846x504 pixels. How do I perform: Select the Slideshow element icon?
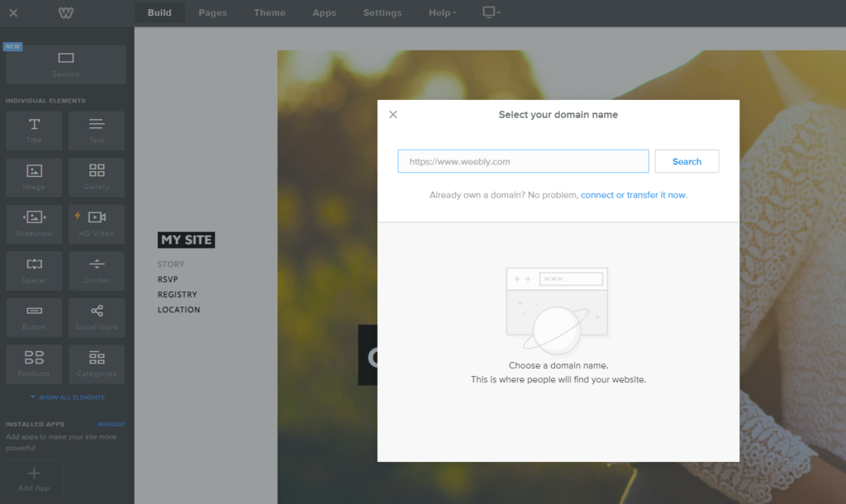[x=33, y=224]
